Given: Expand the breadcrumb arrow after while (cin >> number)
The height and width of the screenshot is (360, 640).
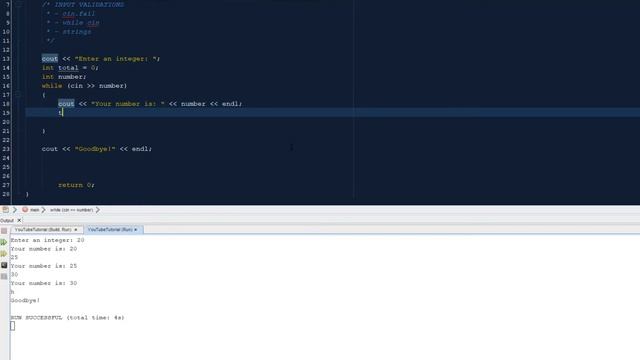Looking at the screenshot, I should pyautogui.click(x=98, y=210).
